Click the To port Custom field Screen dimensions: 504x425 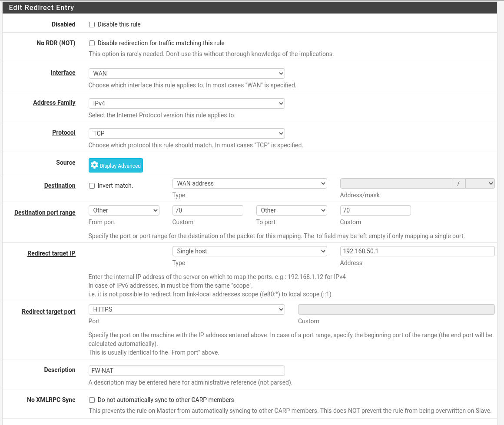pyautogui.click(x=375, y=210)
